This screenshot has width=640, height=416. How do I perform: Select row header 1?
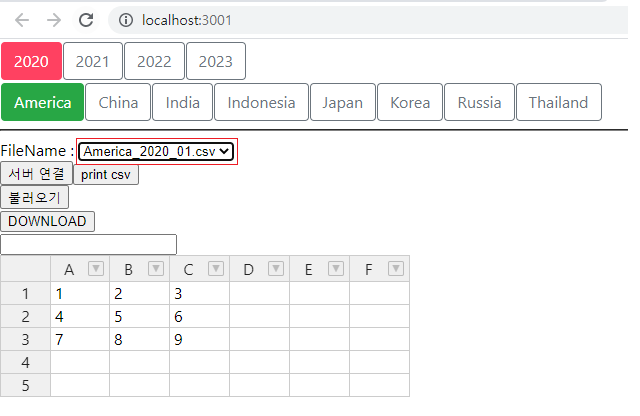(25, 294)
